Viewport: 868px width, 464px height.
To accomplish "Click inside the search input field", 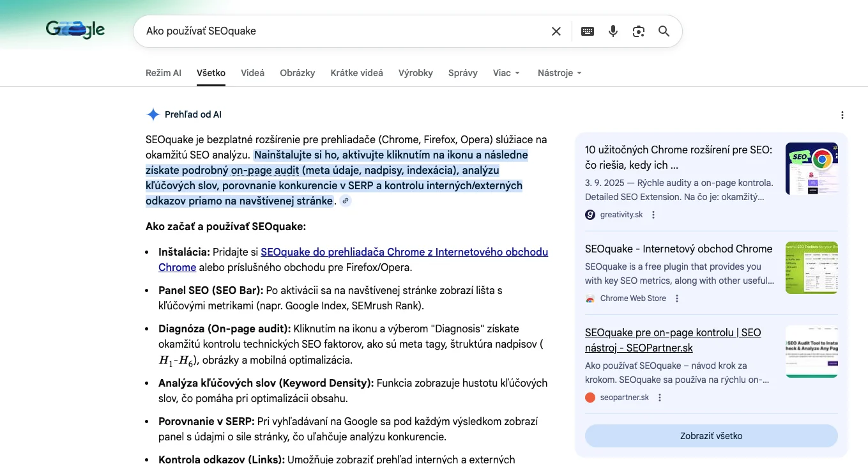I will point(345,31).
